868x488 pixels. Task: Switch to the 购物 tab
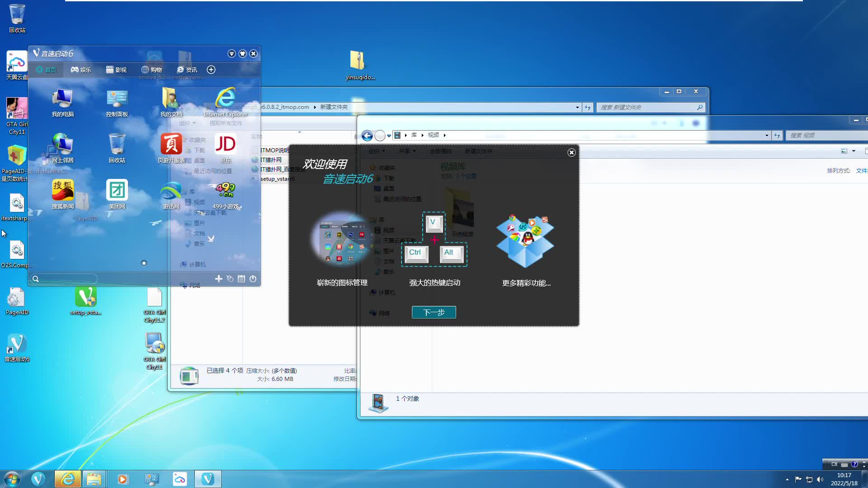[x=151, y=70]
